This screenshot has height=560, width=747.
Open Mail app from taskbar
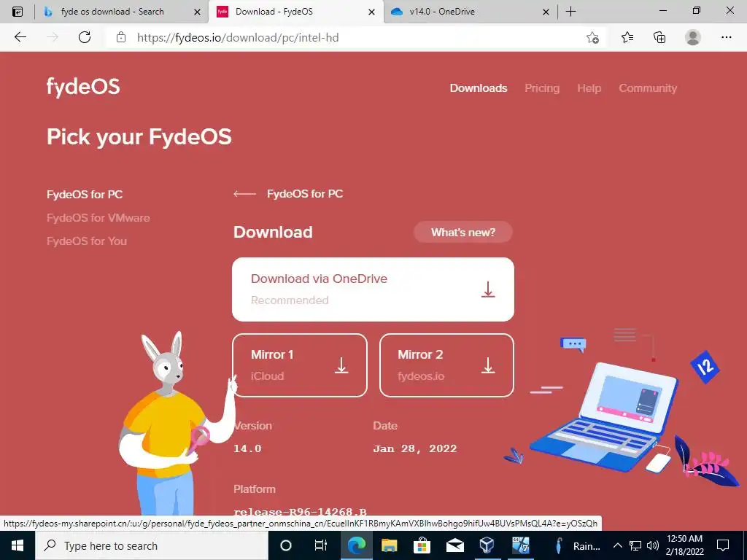(454, 545)
